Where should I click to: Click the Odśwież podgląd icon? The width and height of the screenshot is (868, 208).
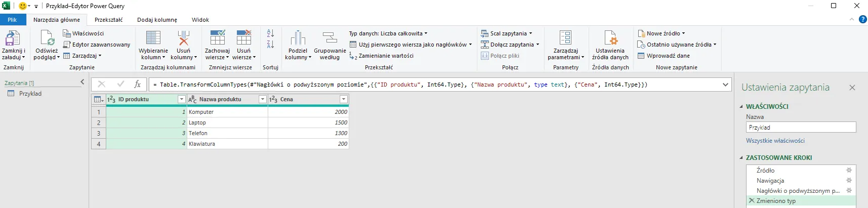47,38
